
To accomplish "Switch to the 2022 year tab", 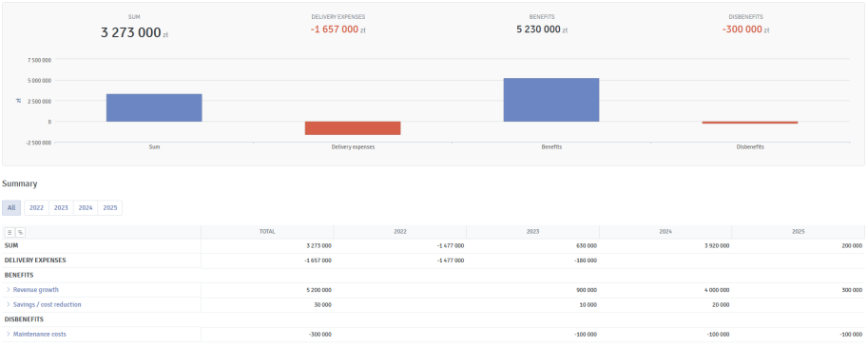I will point(36,207).
